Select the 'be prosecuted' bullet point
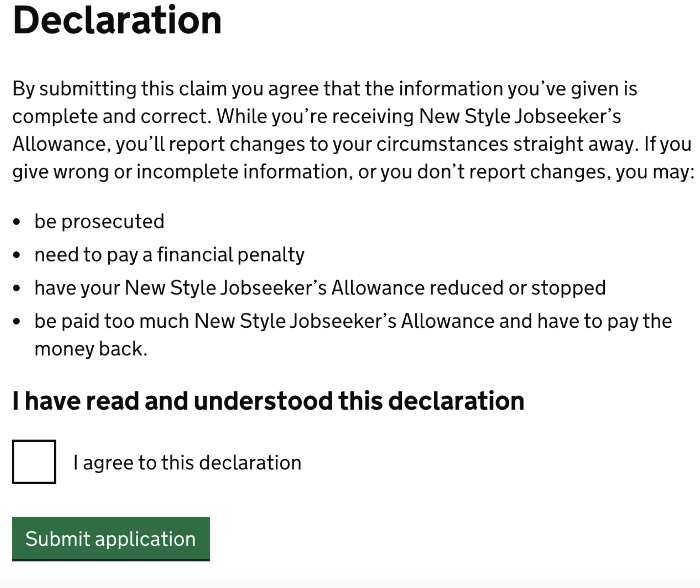 100,220
